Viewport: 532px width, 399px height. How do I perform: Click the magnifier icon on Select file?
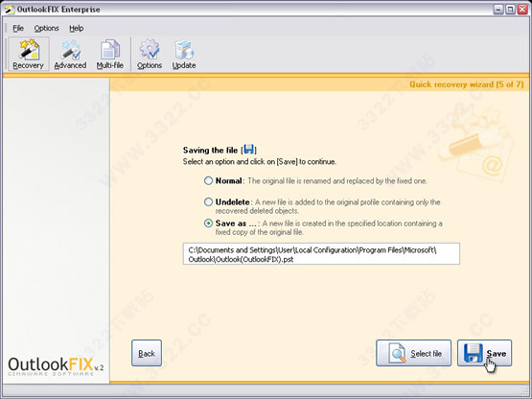tap(397, 353)
